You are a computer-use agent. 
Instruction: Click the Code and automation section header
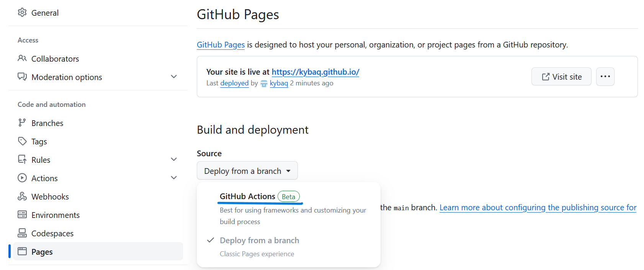[52, 105]
